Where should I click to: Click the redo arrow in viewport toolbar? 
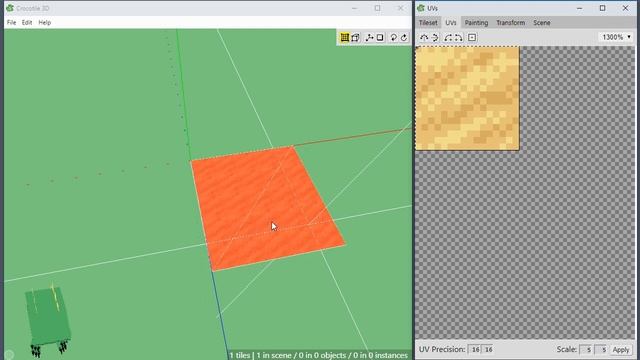pos(404,38)
